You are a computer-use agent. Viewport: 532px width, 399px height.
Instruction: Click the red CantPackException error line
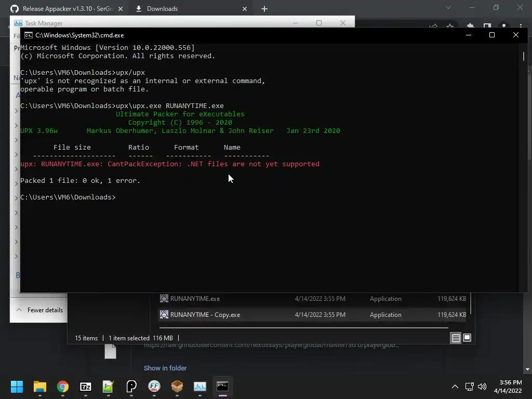point(170,164)
